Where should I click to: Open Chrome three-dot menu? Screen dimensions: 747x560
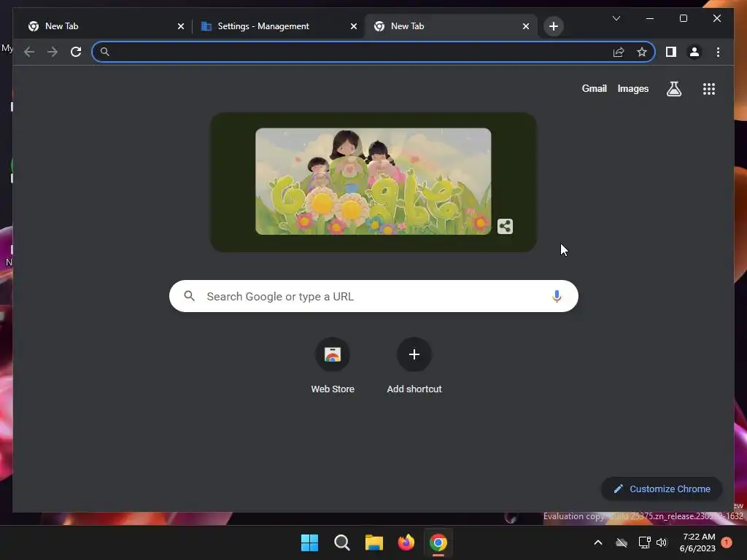click(x=718, y=52)
